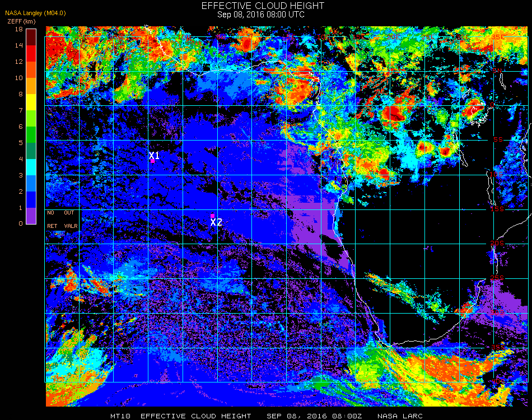Pick the orange 8-10 km legend swatch
This screenshot has width=532, height=420.
click(x=31, y=86)
